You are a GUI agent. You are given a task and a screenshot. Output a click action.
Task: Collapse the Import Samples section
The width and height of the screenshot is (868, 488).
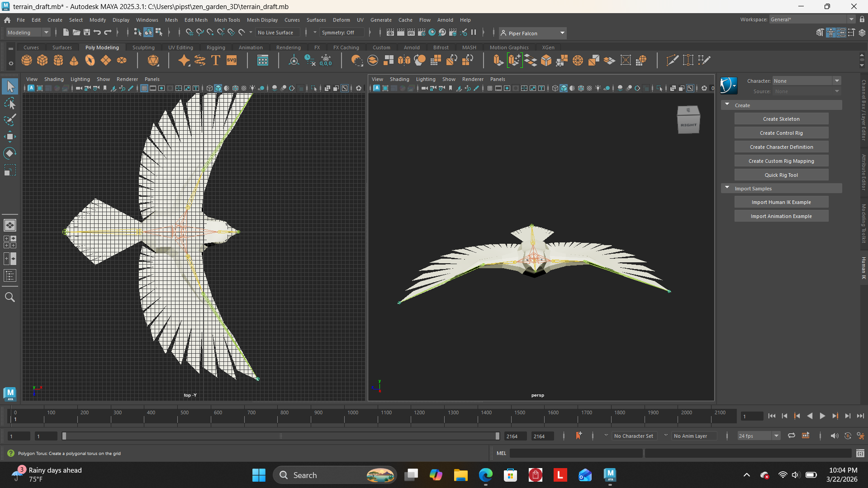point(727,188)
